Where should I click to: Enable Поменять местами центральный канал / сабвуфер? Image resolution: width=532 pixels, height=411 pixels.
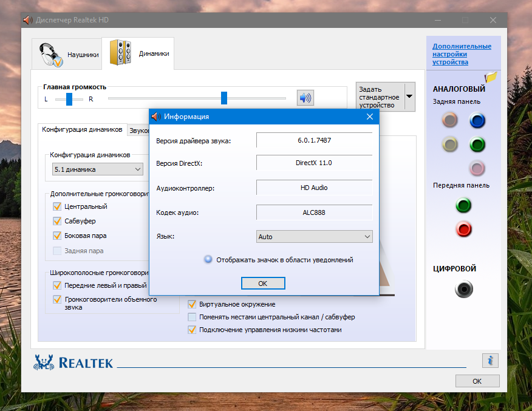coord(192,317)
